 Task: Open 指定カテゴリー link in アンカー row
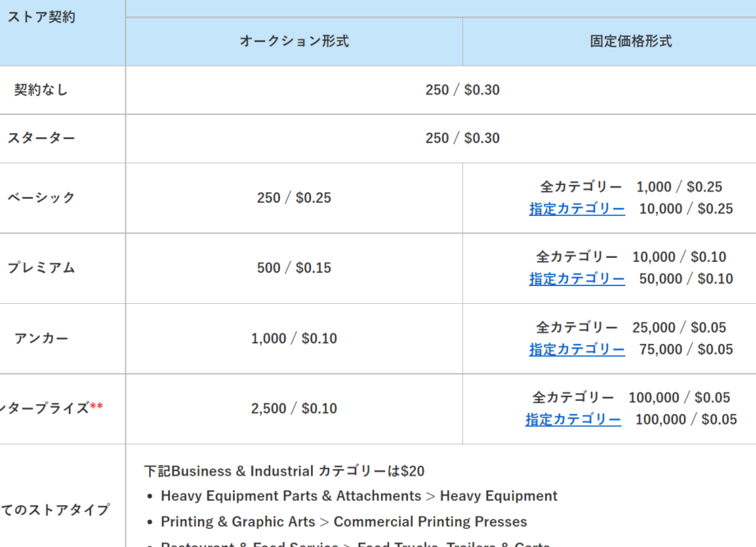(x=576, y=349)
